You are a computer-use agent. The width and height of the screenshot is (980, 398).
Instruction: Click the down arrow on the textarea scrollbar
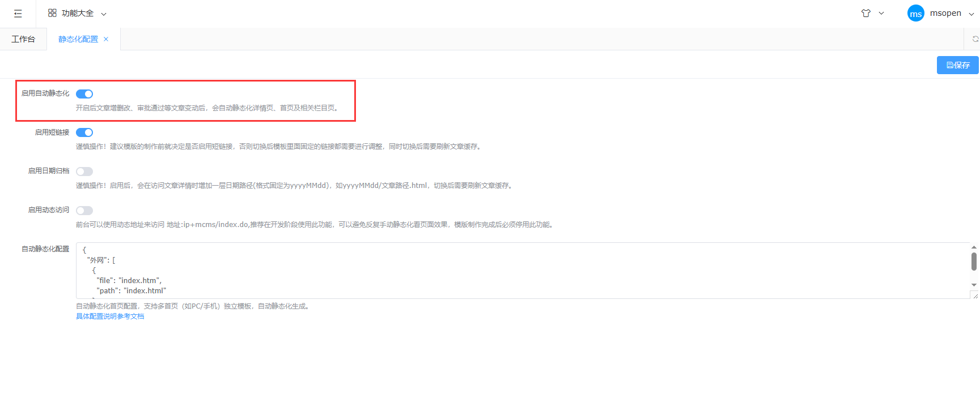coord(974,285)
